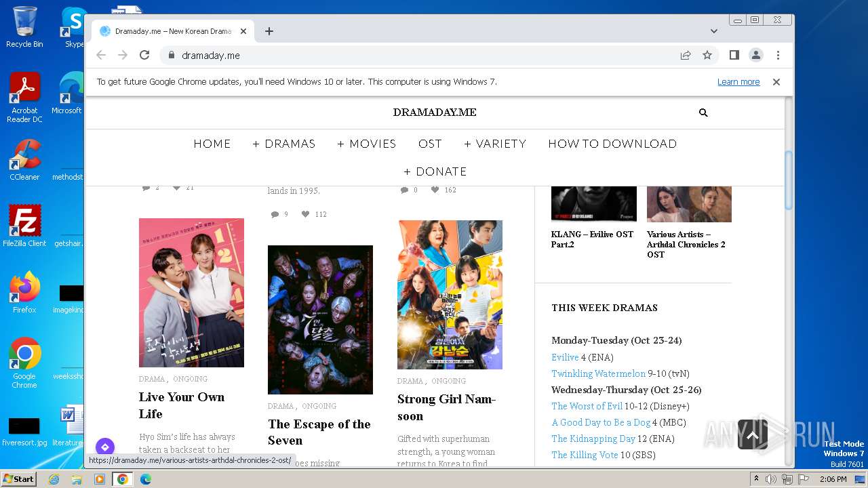Click the volume icon in the system tray

771,479
